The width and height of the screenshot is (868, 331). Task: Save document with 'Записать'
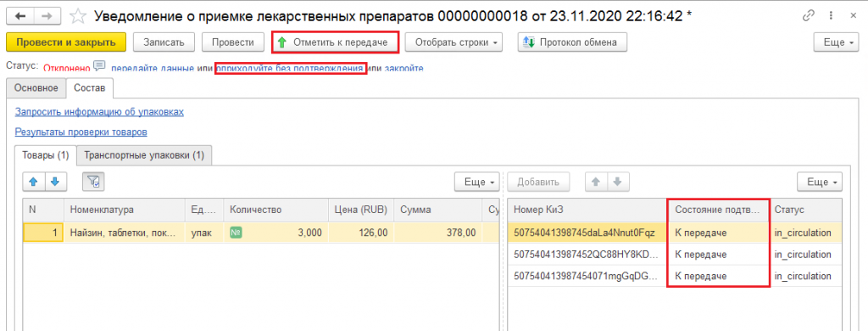point(164,42)
